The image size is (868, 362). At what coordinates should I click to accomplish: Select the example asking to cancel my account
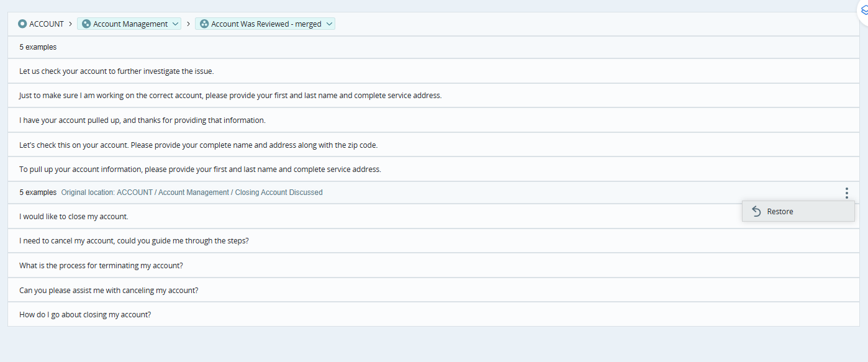coord(134,240)
